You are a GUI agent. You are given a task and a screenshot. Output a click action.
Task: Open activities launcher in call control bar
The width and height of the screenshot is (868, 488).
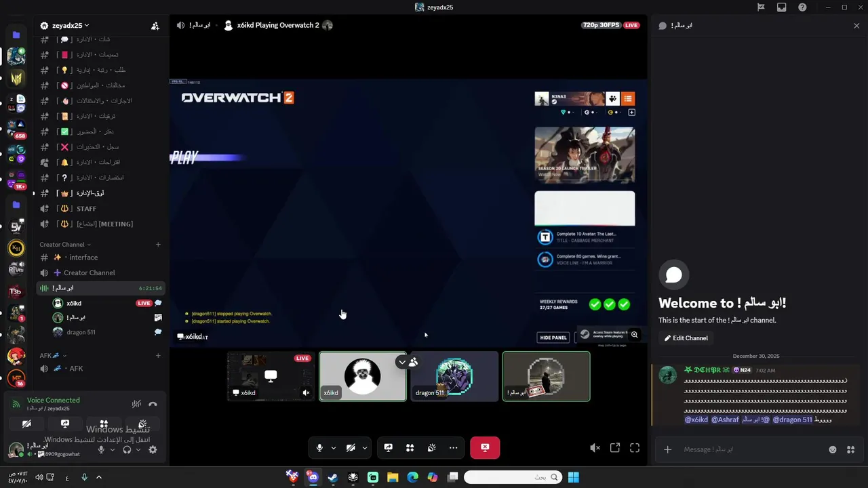tap(410, 447)
